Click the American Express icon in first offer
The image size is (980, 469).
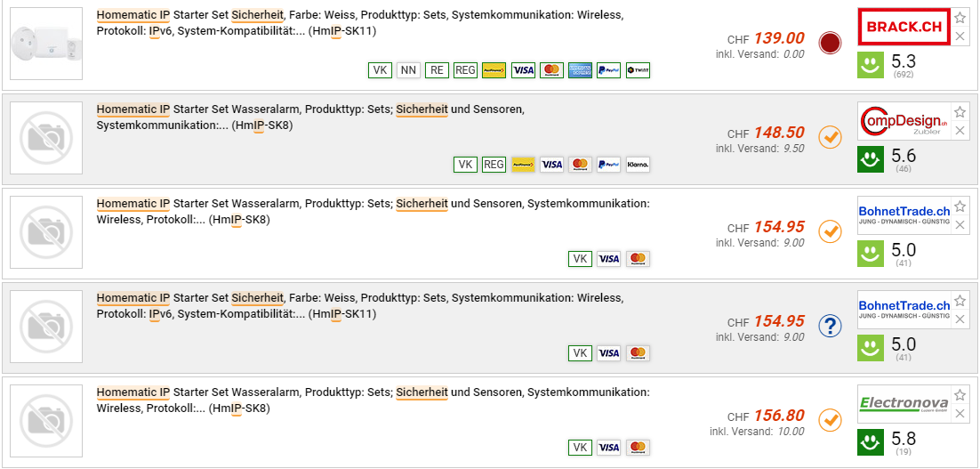pos(580,70)
